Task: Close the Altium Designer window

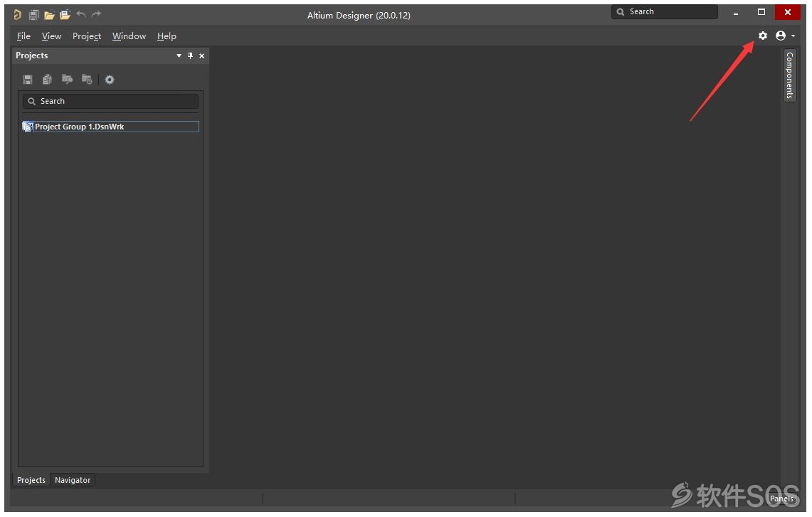Action: (788, 12)
